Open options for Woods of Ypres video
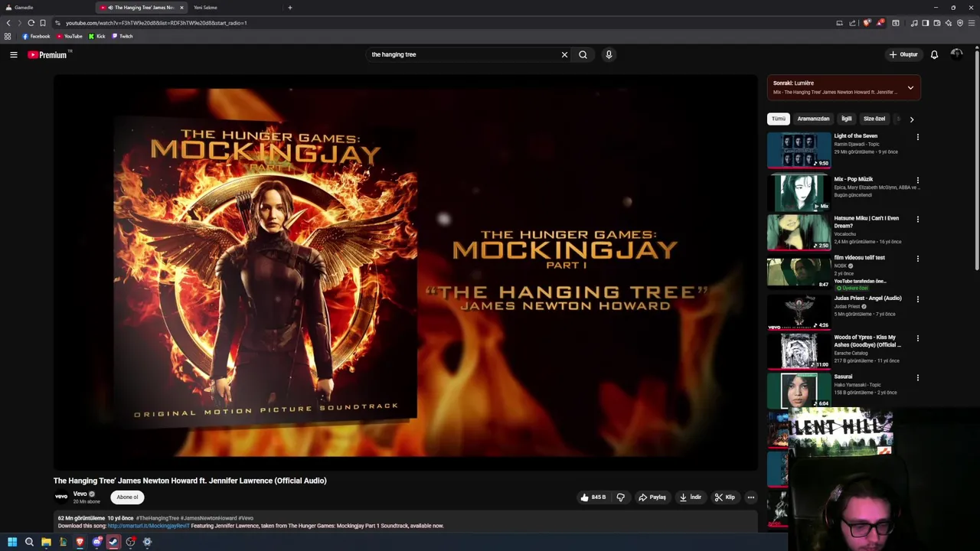This screenshot has width=980, height=551. [x=917, y=338]
